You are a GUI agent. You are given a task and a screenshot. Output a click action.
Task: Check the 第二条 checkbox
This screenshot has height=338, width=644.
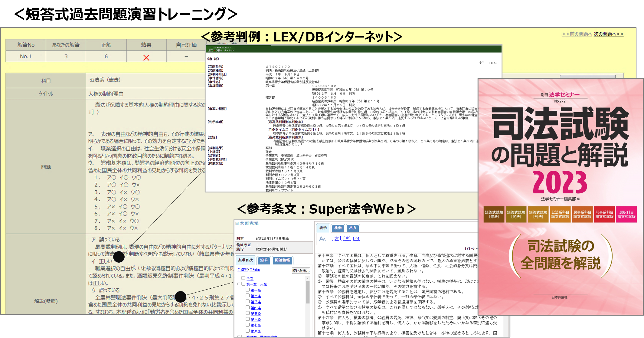coord(248,296)
